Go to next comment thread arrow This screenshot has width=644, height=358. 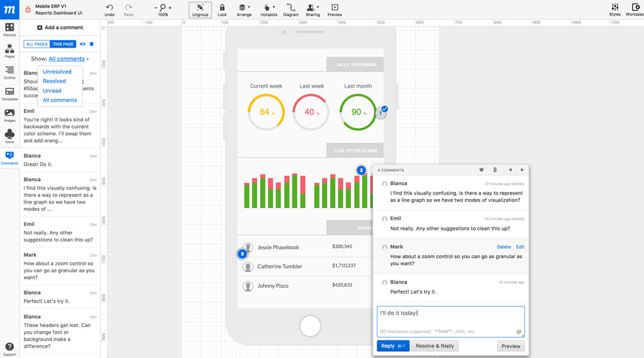pyautogui.click(x=522, y=169)
